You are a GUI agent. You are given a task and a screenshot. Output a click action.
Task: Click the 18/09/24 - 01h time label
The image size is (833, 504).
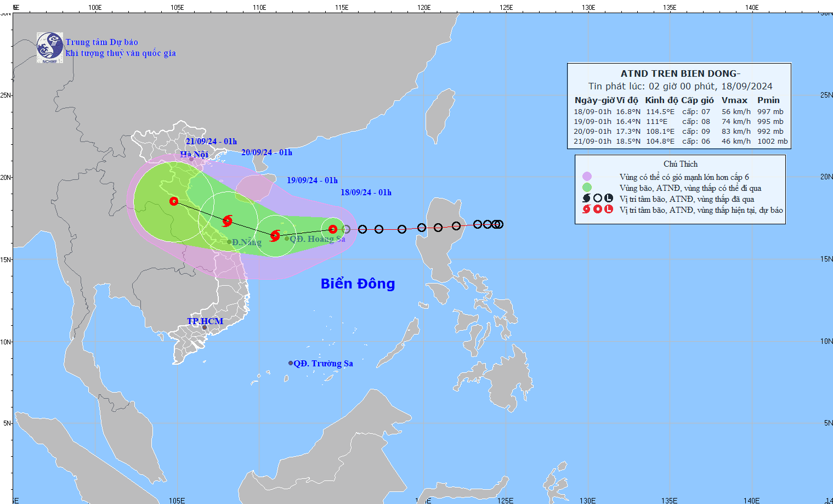(366, 192)
